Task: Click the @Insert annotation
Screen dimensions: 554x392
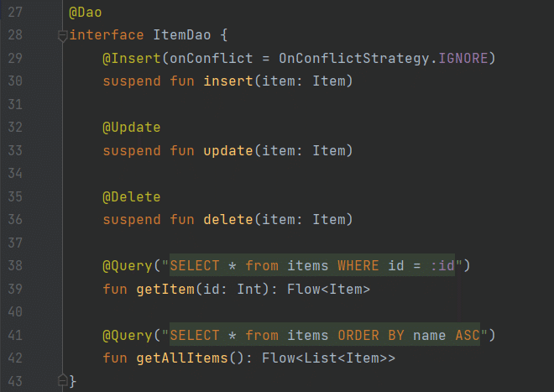Action: (132, 58)
